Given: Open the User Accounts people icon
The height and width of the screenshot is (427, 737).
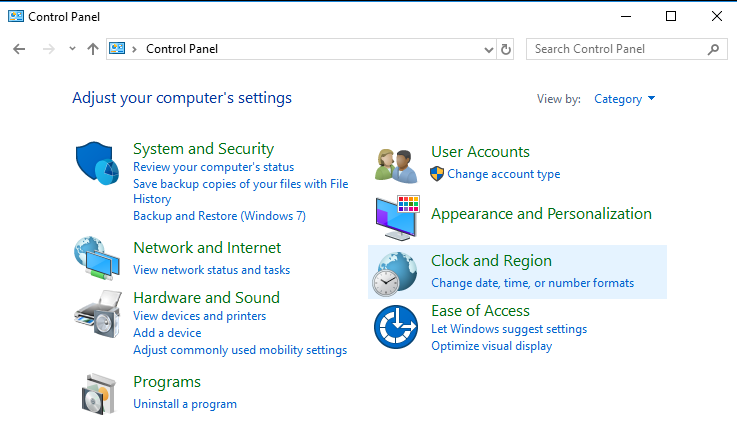Looking at the screenshot, I should [x=396, y=166].
